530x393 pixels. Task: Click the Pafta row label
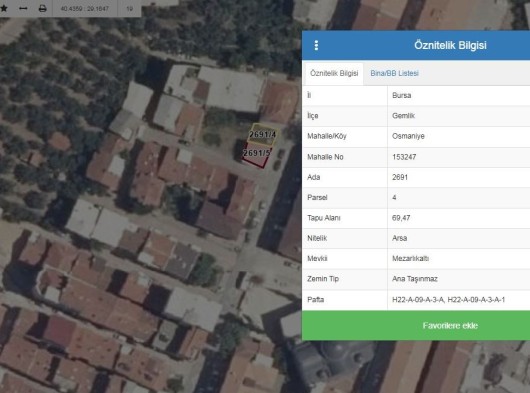coord(315,300)
